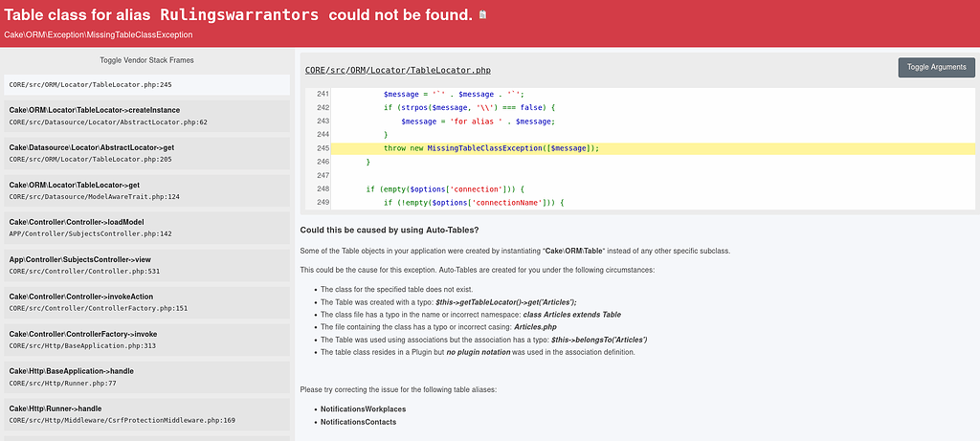Open the SubjectsController->view stack frame
This screenshot has height=441, width=980.
146,265
